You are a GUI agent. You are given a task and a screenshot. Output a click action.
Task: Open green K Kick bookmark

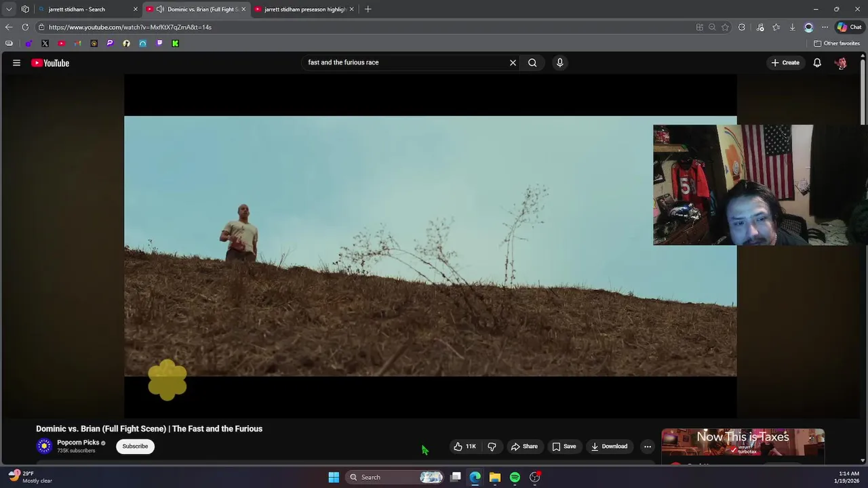pos(175,43)
